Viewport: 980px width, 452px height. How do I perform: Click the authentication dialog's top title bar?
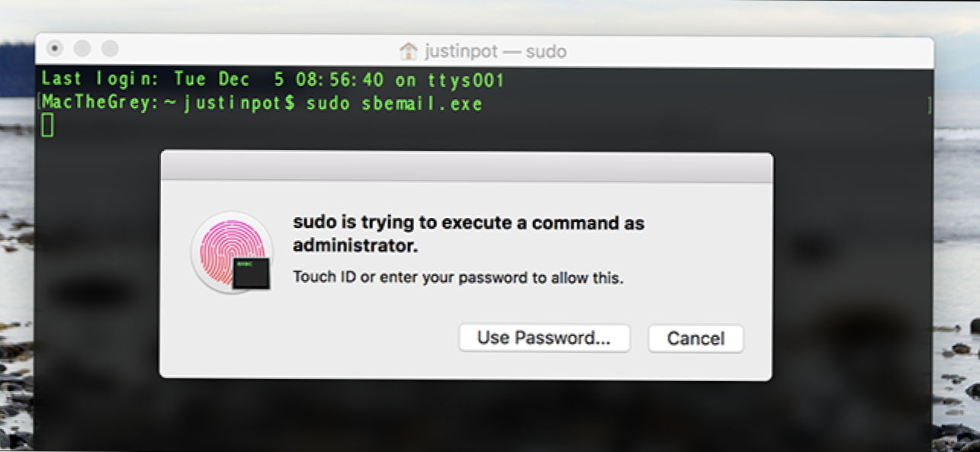tap(465, 167)
